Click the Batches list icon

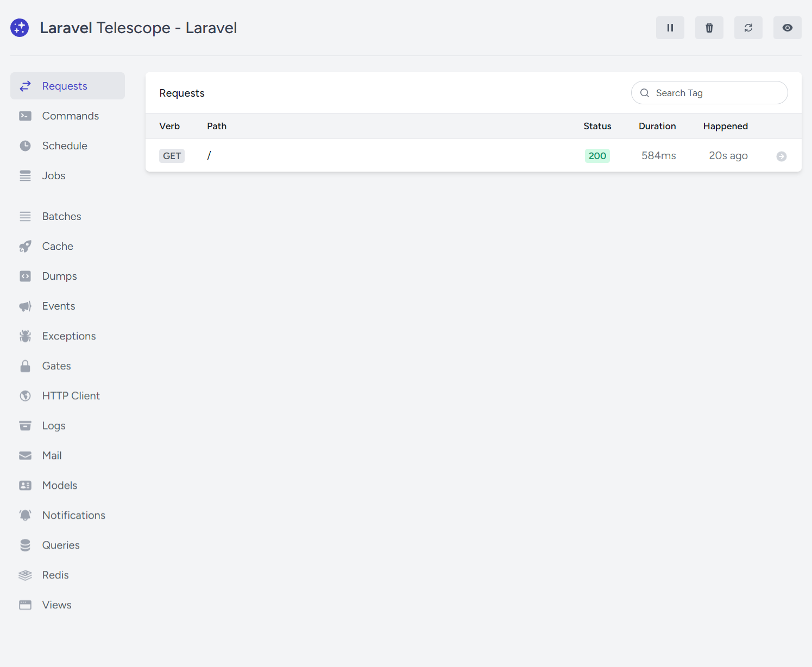26,216
